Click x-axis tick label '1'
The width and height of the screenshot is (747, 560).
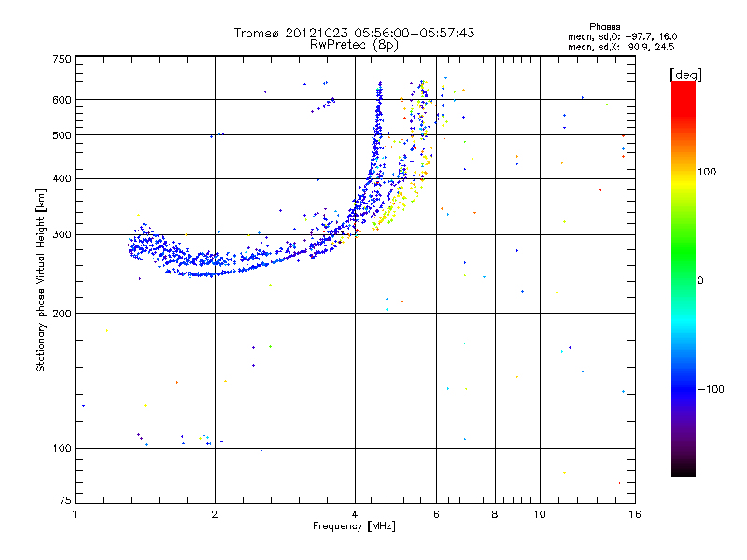point(75,514)
